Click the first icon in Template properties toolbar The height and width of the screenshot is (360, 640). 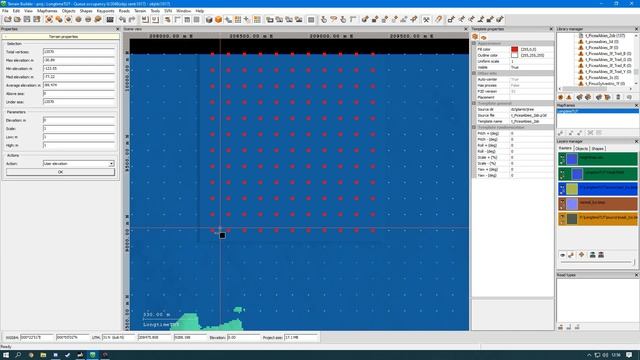[475, 37]
